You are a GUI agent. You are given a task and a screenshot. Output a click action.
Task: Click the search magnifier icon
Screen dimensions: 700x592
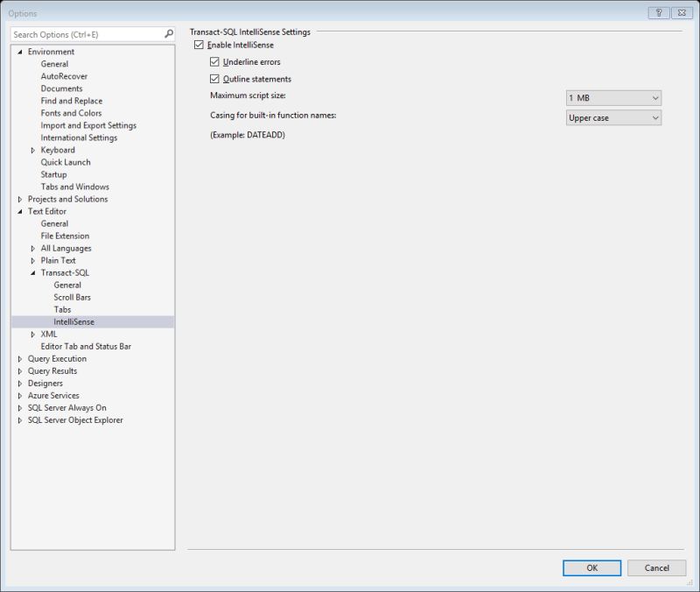coord(167,32)
